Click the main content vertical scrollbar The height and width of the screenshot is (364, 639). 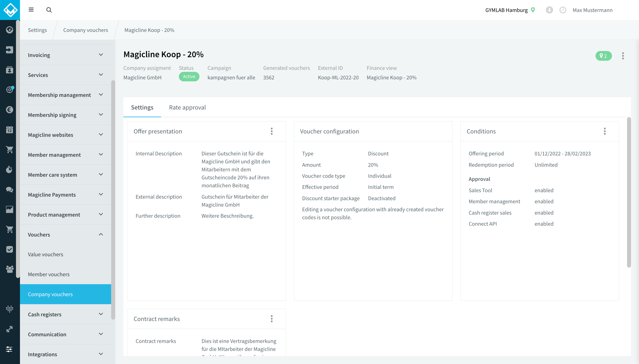coord(629,192)
